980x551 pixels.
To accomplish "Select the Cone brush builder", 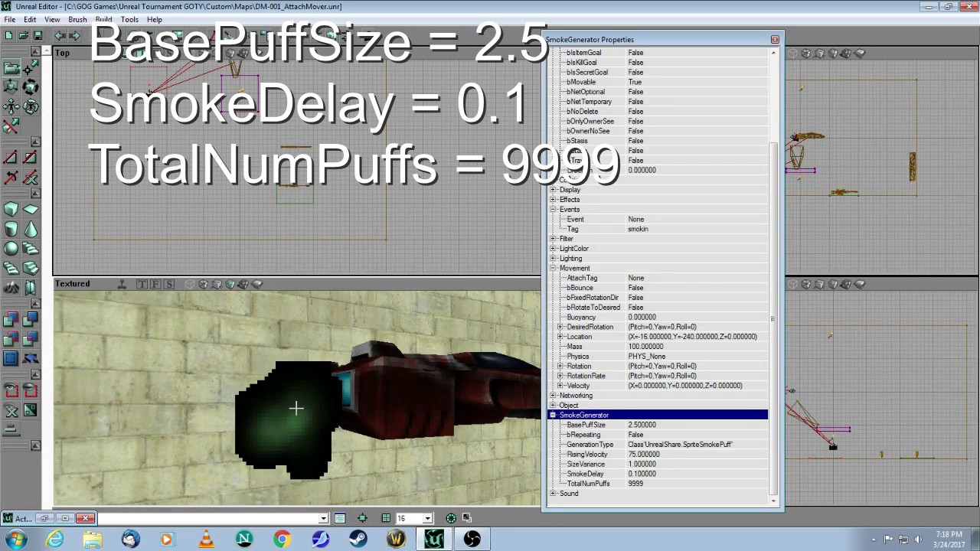I will (31, 229).
